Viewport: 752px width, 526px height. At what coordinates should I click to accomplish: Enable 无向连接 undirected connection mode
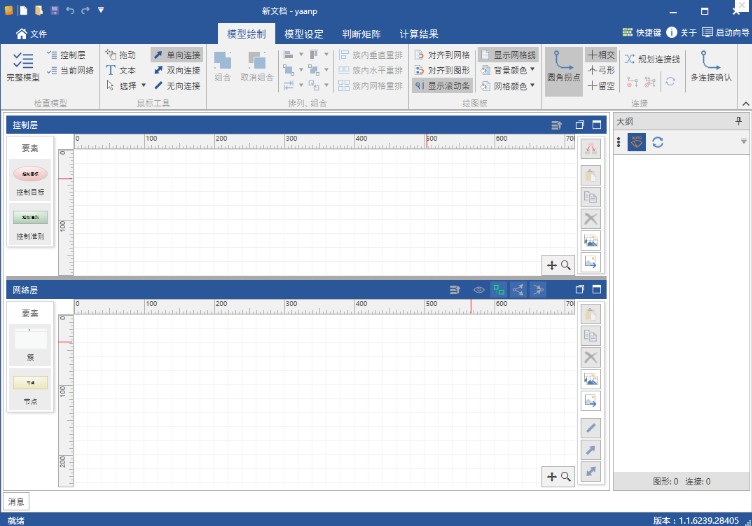point(177,86)
